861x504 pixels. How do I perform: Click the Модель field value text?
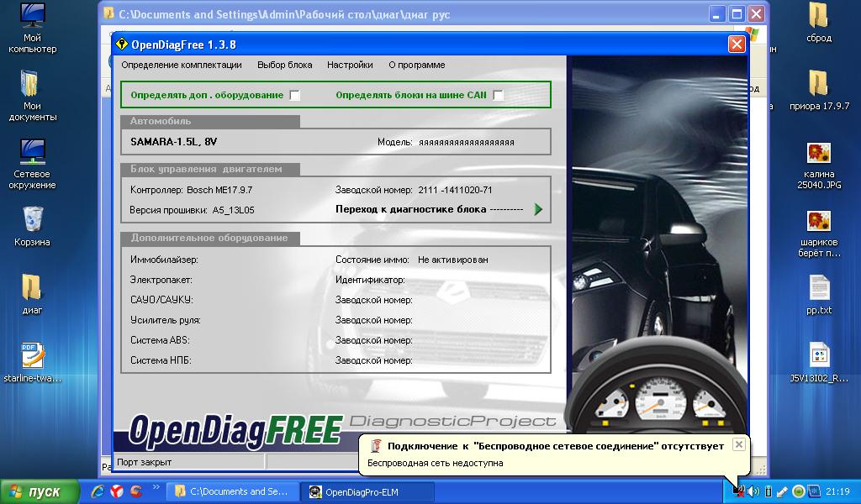[467, 143]
